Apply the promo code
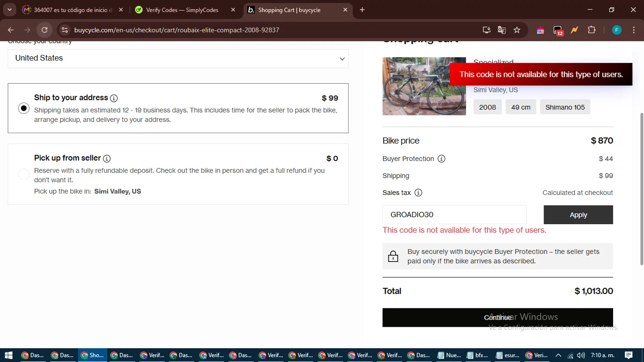The height and width of the screenshot is (362, 644). [578, 215]
